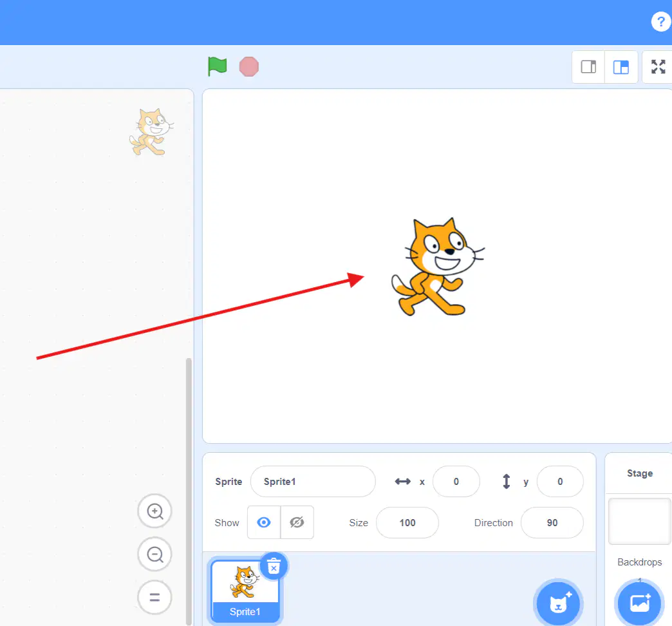
Task: Show the sprite with the eye icon
Action: point(264,522)
